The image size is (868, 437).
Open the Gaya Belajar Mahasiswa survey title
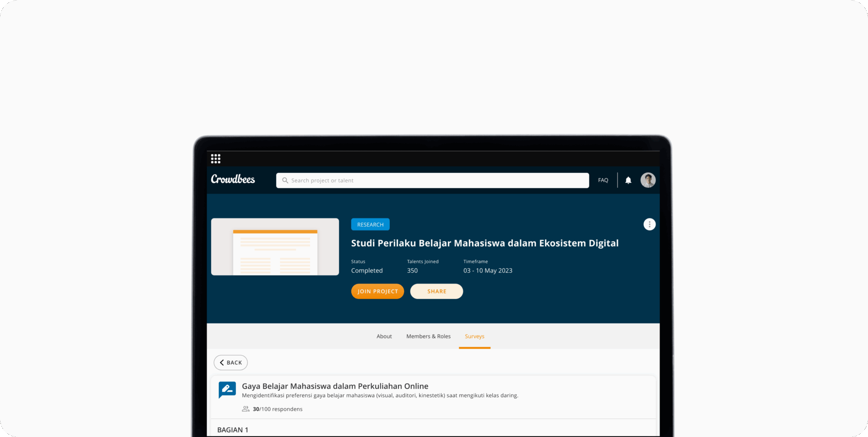[335, 386]
